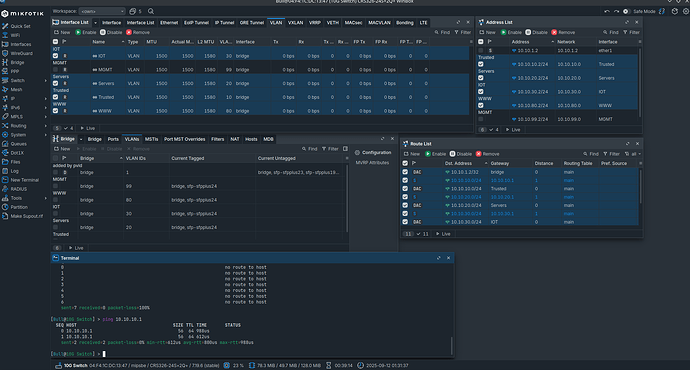Click Live in the Address List footer

513,130
